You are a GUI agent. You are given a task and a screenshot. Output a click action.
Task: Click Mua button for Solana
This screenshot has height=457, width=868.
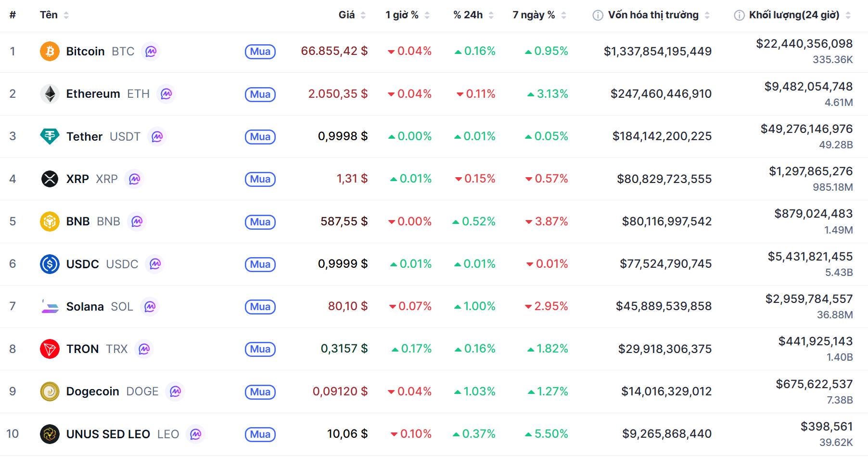click(260, 307)
